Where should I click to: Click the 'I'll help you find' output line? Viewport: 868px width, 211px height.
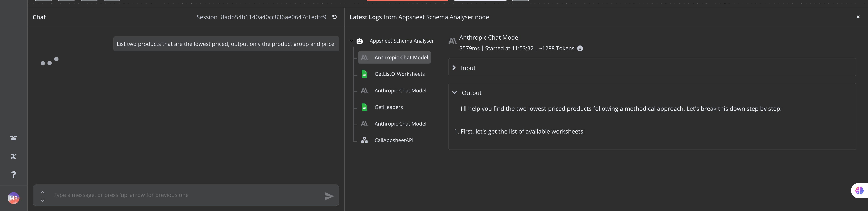point(621,109)
